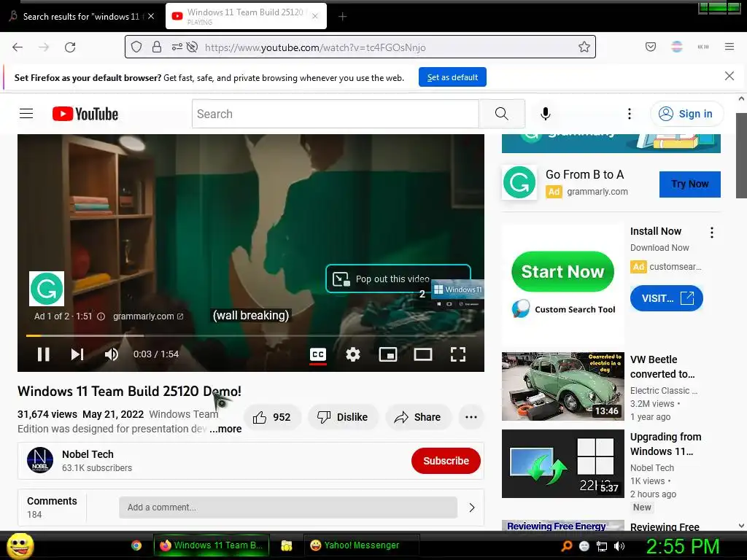Click ad info icon beside timer
The height and width of the screenshot is (560, 747).
[x=101, y=316]
